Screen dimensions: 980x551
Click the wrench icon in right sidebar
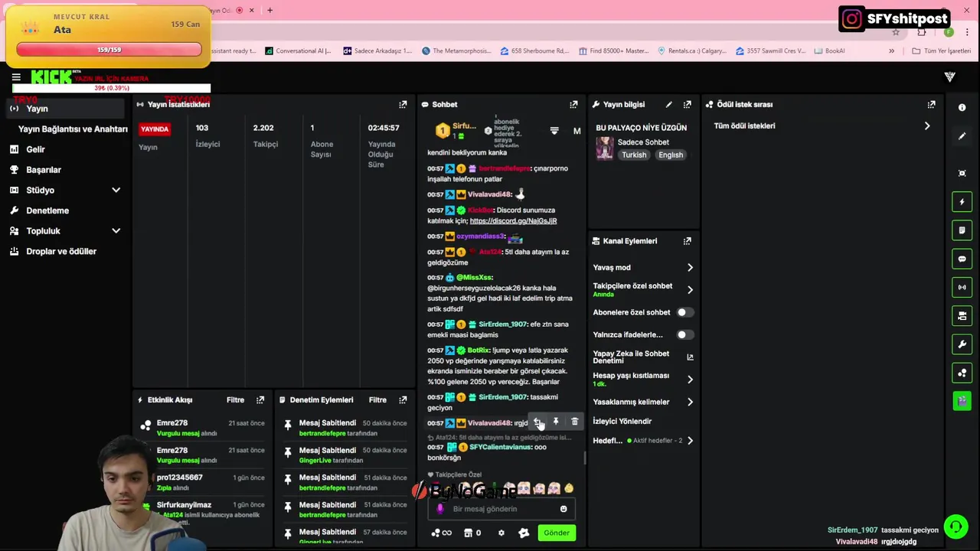[x=962, y=344]
